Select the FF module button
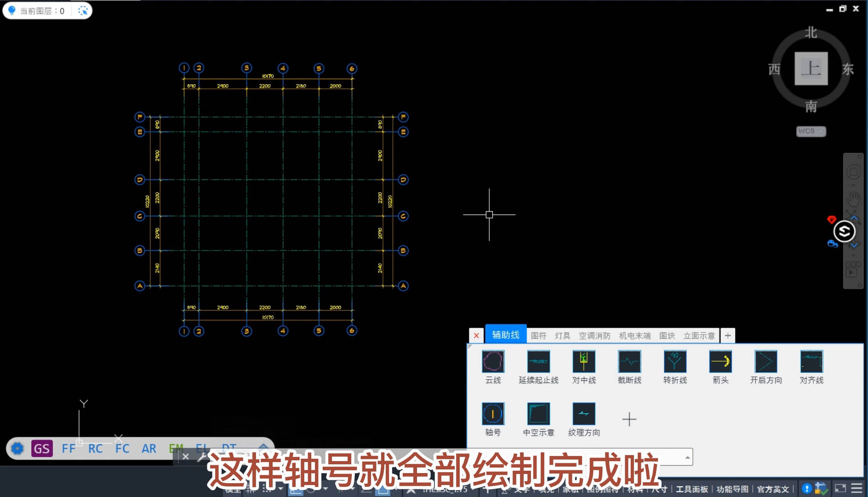This screenshot has width=868, height=497. click(x=69, y=448)
